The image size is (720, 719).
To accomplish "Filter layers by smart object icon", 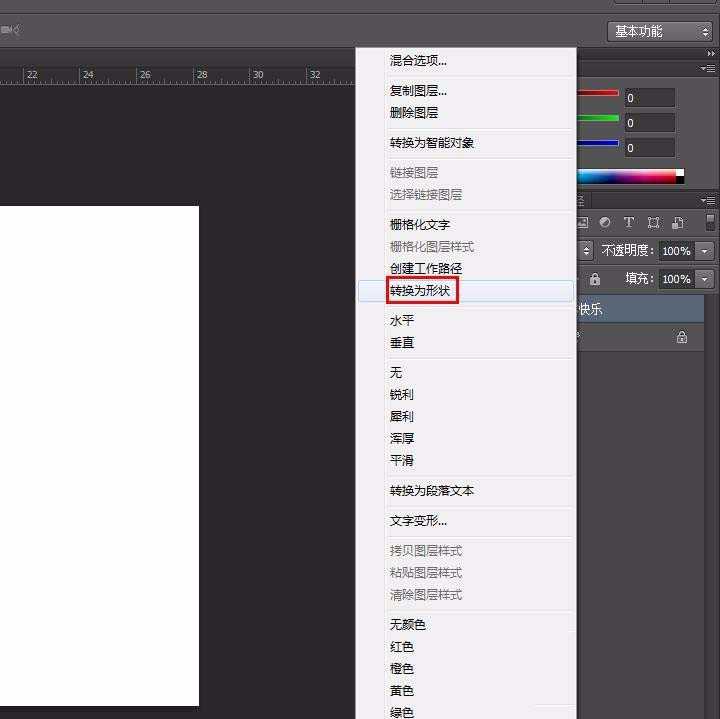I will pos(678,222).
